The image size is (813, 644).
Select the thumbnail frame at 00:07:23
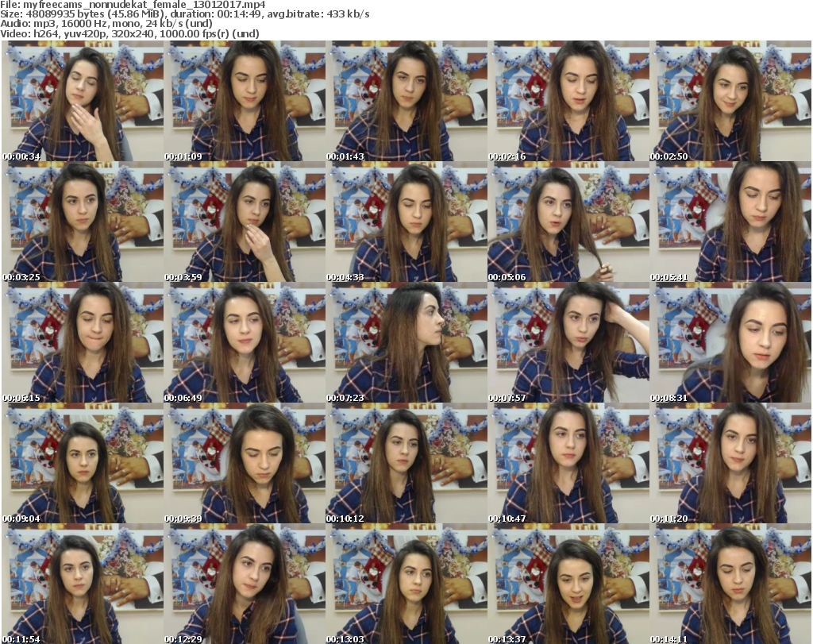(x=406, y=343)
